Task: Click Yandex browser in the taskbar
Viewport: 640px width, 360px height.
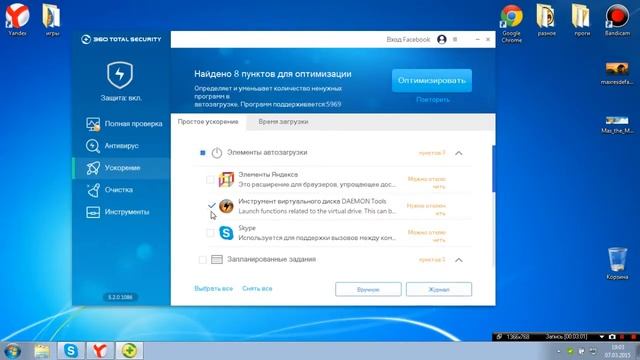Action: tap(100, 351)
